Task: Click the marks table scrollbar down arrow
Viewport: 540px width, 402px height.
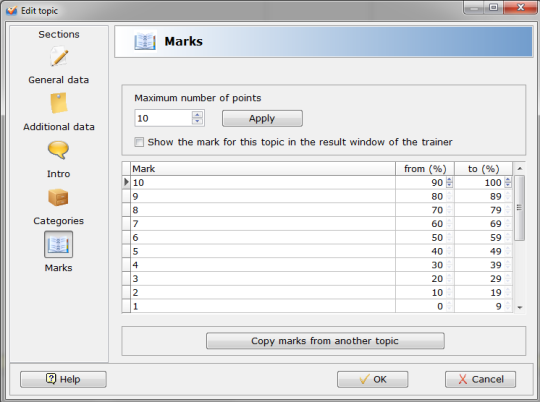Action: 520,307
